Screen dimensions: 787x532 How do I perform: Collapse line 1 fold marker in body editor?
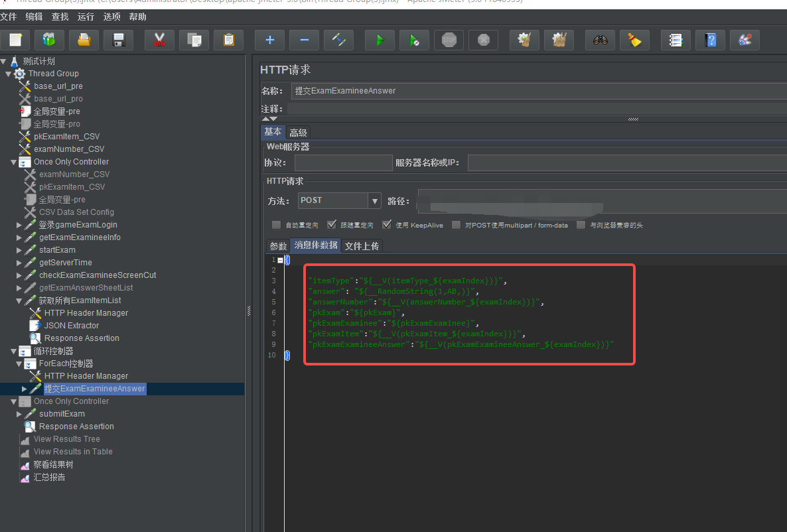pos(280,260)
